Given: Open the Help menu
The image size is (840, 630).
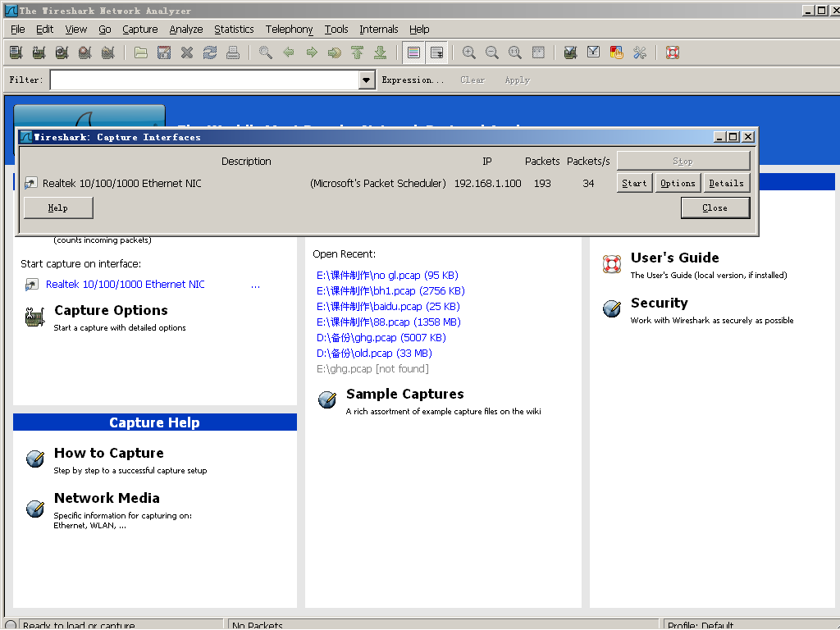Looking at the screenshot, I should click(419, 30).
